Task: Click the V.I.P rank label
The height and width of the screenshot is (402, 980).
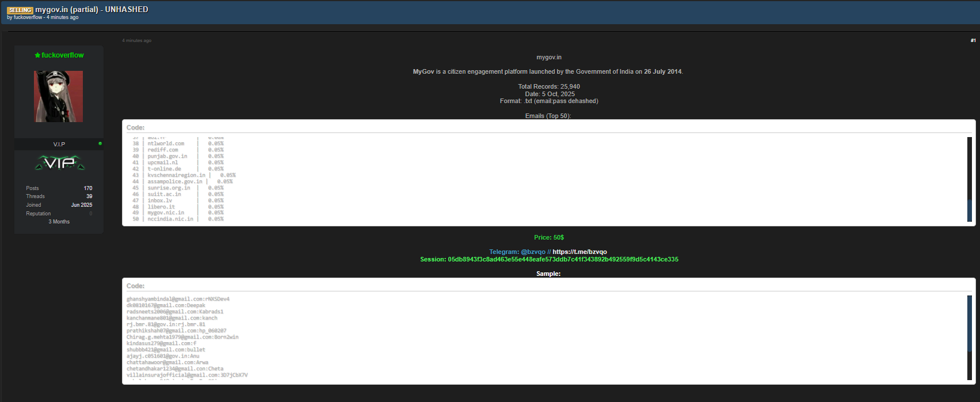Action: coord(59,144)
